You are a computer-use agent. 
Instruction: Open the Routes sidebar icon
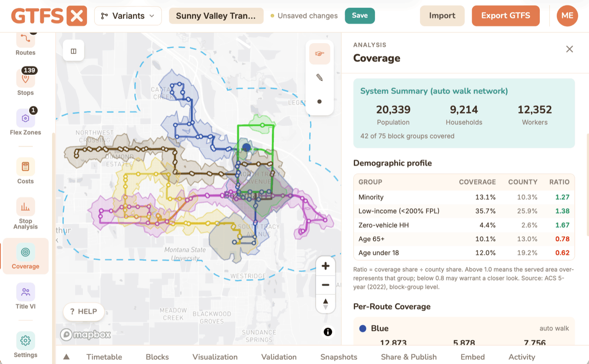pyautogui.click(x=25, y=41)
